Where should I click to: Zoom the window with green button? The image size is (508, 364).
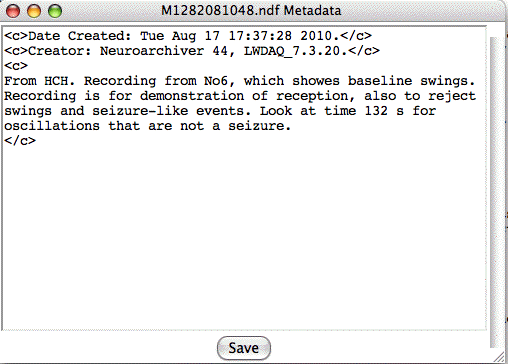[x=55, y=11]
